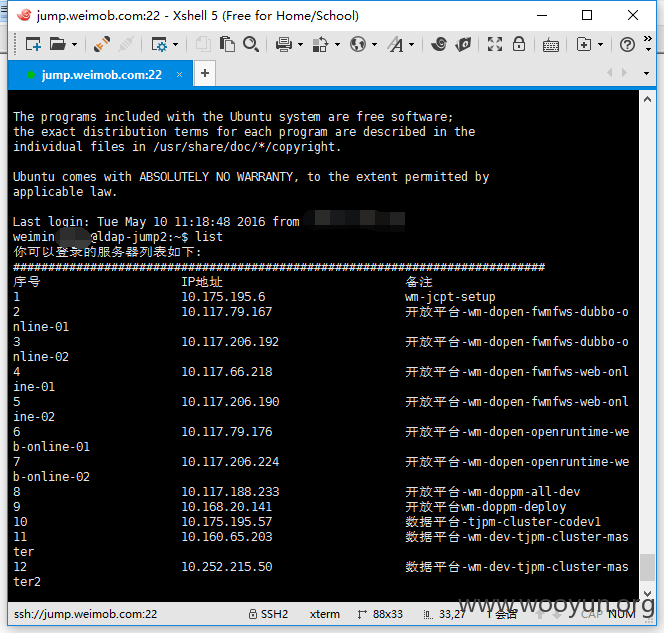Click the new tab group plus icon
Viewport: 664px width, 633px height.
pyautogui.click(x=584, y=44)
